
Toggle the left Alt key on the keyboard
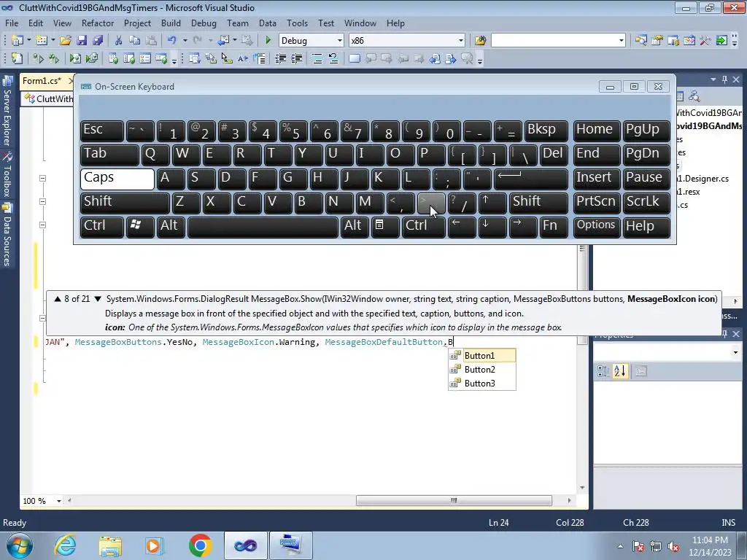pyautogui.click(x=171, y=227)
